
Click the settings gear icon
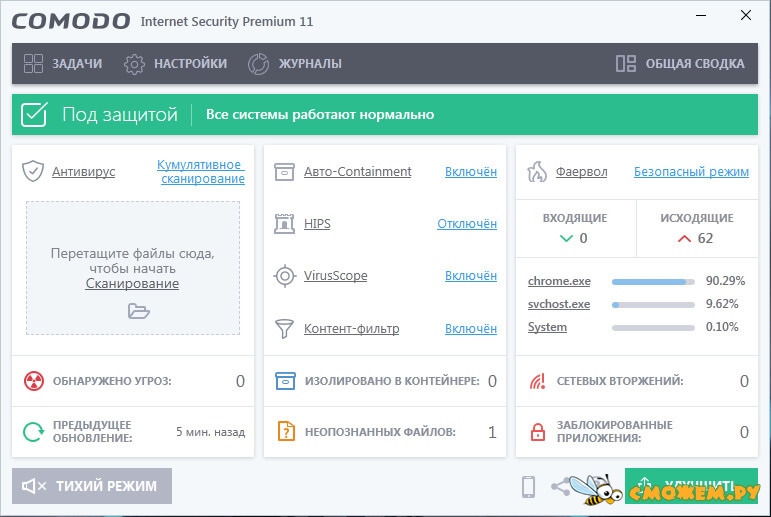click(x=134, y=64)
